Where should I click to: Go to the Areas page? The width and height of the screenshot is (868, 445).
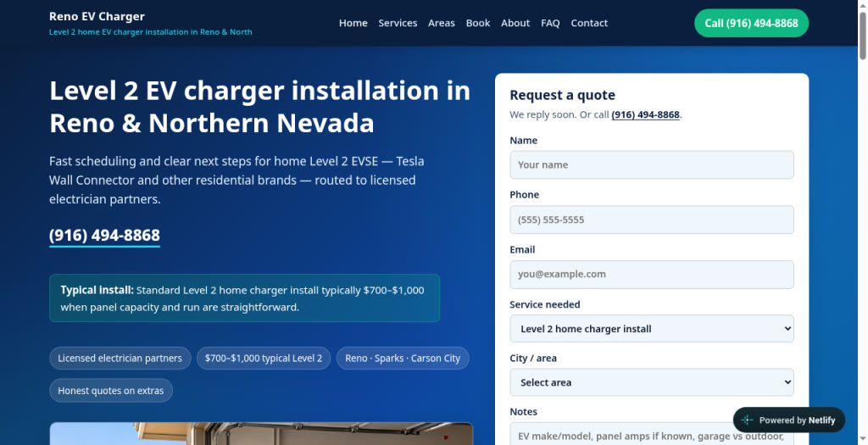coord(441,23)
